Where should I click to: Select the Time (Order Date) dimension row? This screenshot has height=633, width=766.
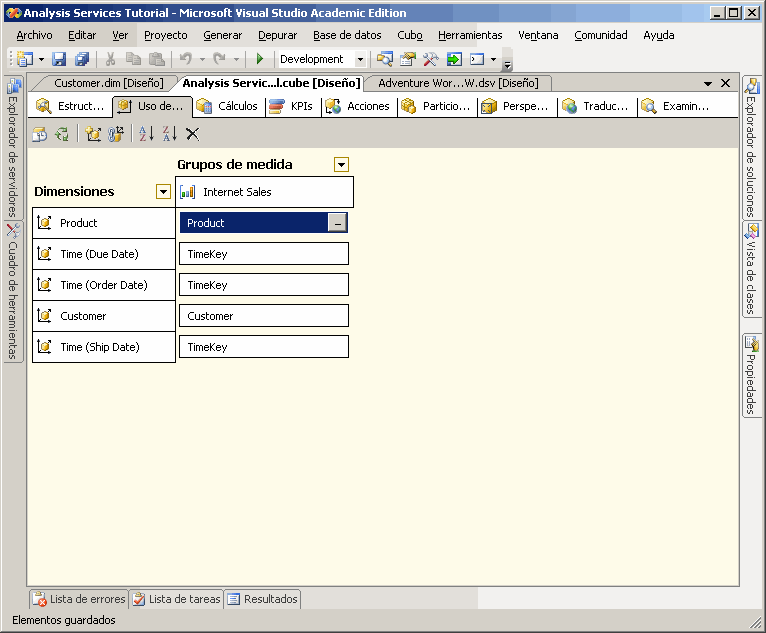point(103,285)
